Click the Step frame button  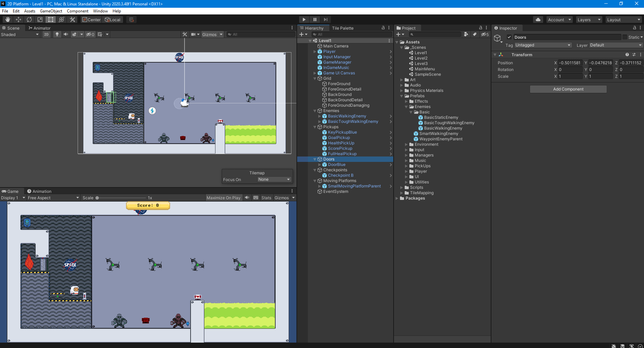(325, 20)
